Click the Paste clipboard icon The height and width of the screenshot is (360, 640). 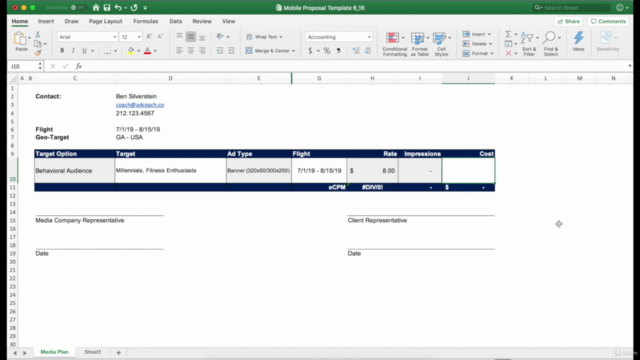(20, 38)
